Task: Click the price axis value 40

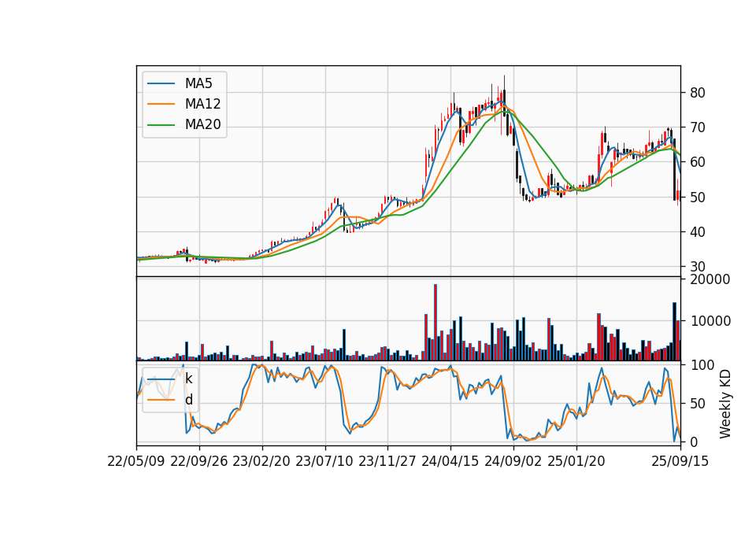Action: [697, 231]
